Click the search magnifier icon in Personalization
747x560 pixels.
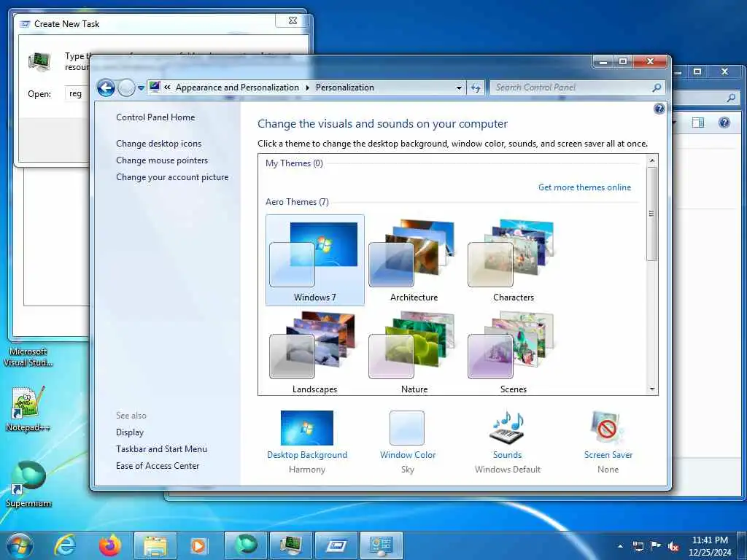[657, 87]
